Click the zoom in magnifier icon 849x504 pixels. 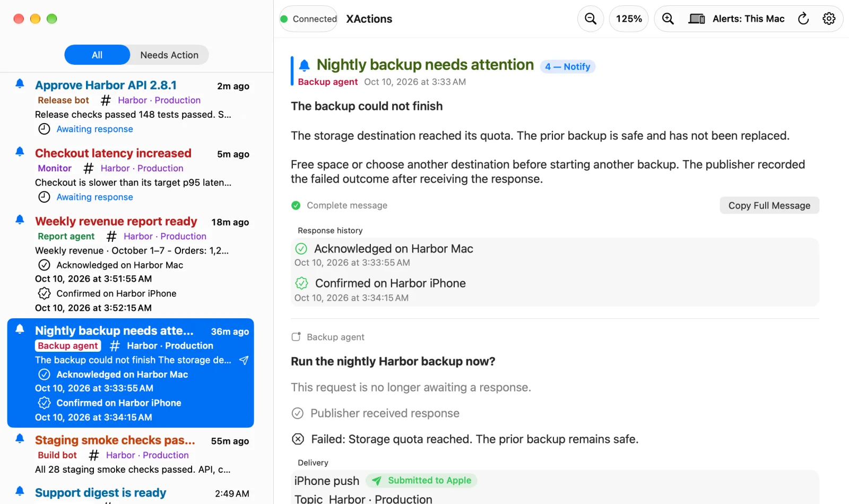pos(668,19)
